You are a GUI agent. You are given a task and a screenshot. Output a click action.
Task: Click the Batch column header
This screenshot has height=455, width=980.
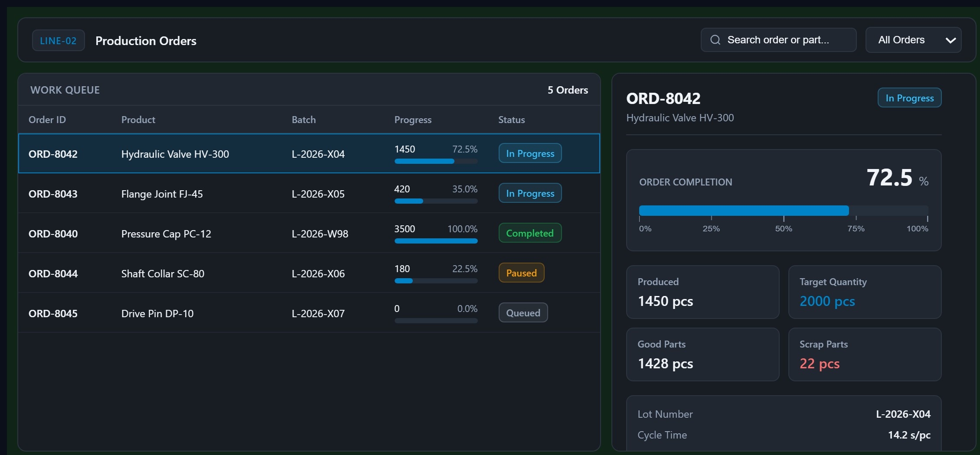[x=304, y=120]
